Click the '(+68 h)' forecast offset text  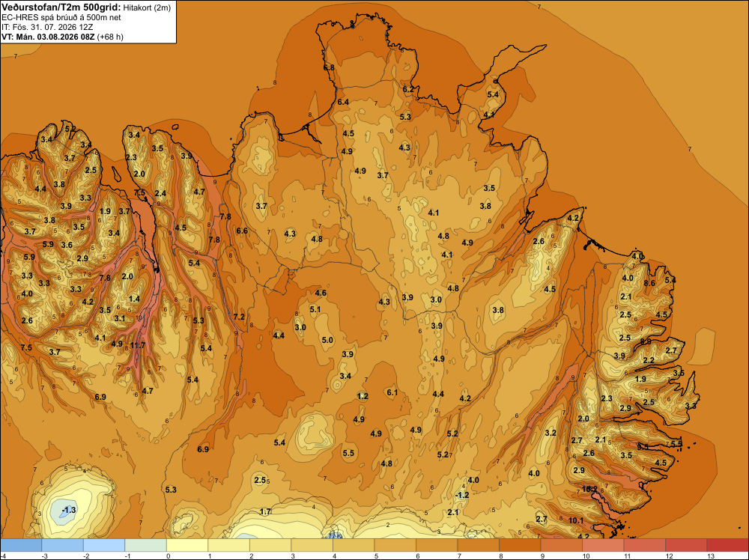110,37
